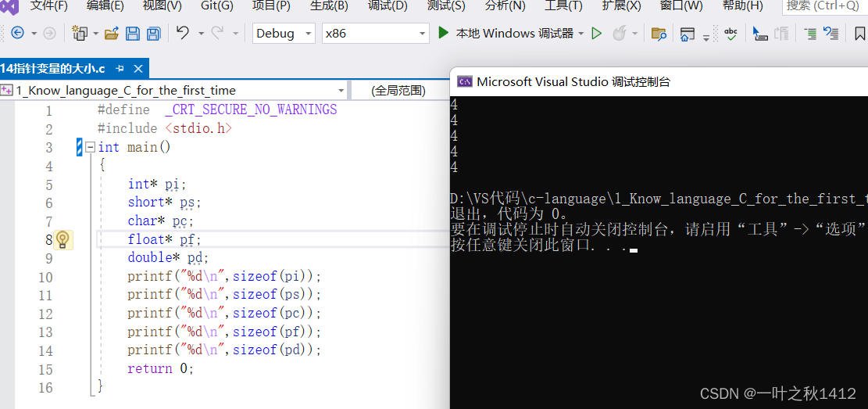Save the current file with the single-disk icon
The width and height of the screenshot is (868, 409).
pos(133,34)
